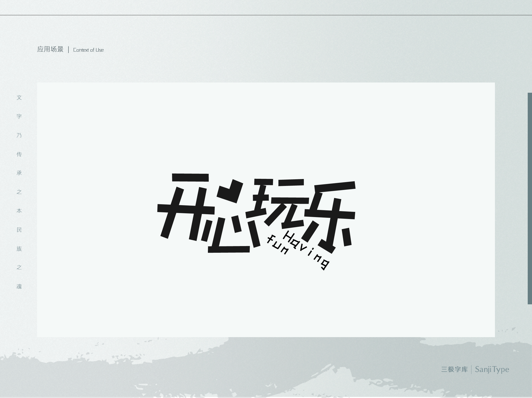Click the 魂 character in left column
This screenshot has height=398, width=532.
tap(19, 286)
